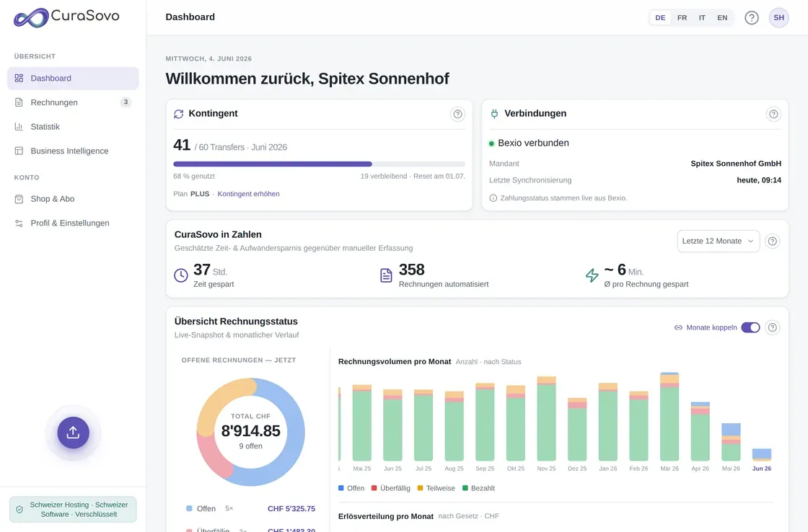Switch language to DE

660,17
